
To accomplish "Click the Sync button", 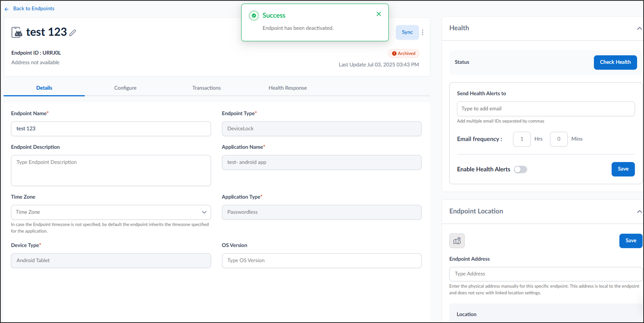I will click(x=407, y=32).
